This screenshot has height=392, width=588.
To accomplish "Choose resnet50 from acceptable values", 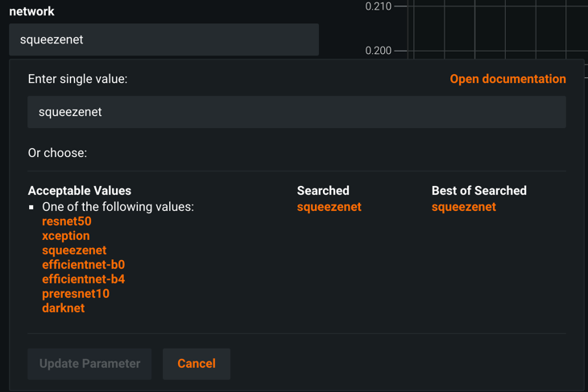I will coord(67,221).
